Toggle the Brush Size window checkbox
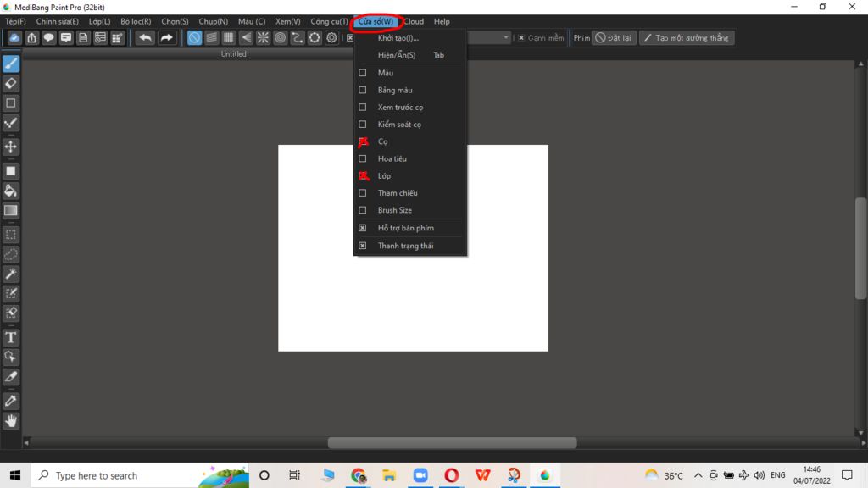The width and height of the screenshot is (868, 488). point(363,210)
